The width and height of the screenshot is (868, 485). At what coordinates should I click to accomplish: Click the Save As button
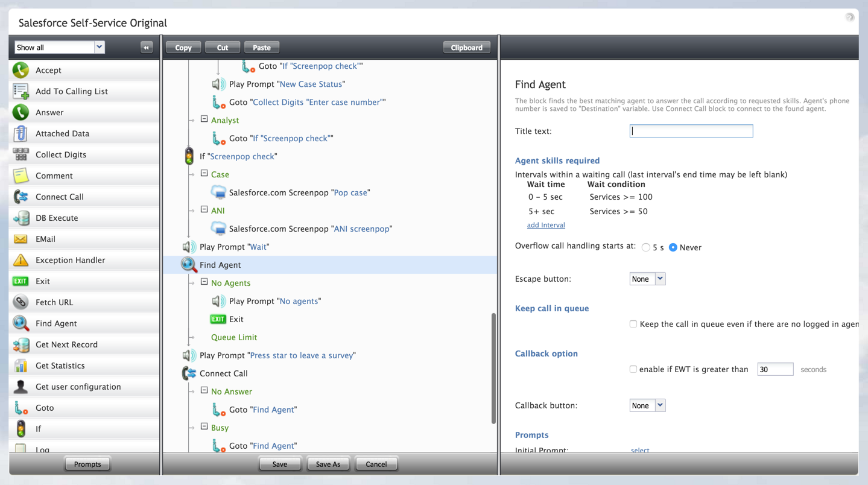[328, 464]
